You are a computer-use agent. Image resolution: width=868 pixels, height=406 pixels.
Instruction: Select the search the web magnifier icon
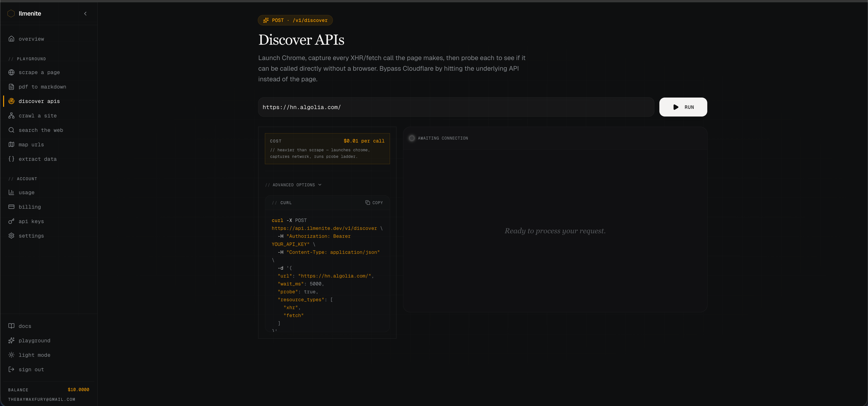click(11, 130)
